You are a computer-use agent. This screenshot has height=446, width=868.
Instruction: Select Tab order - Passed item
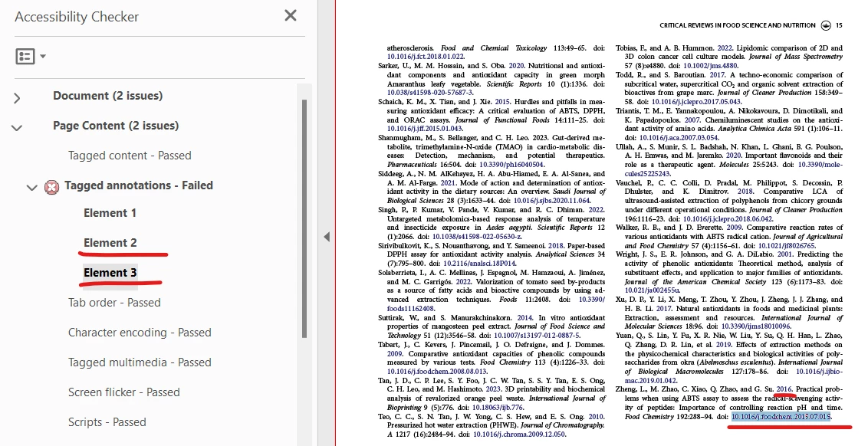click(114, 303)
